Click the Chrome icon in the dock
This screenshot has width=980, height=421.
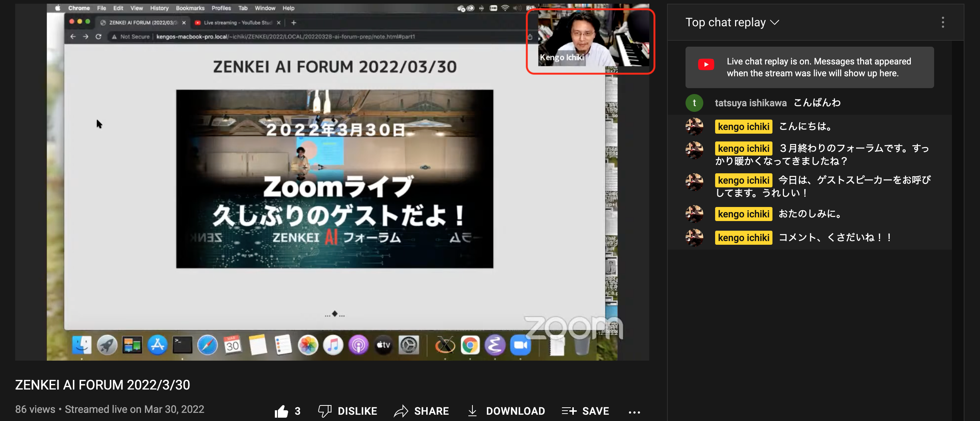click(x=470, y=345)
